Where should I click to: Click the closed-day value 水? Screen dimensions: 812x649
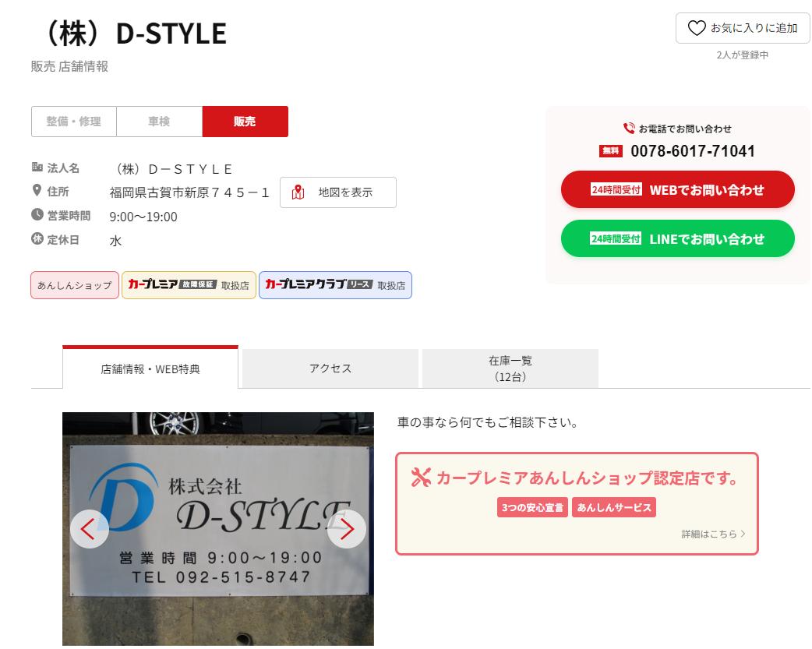pos(115,240)
